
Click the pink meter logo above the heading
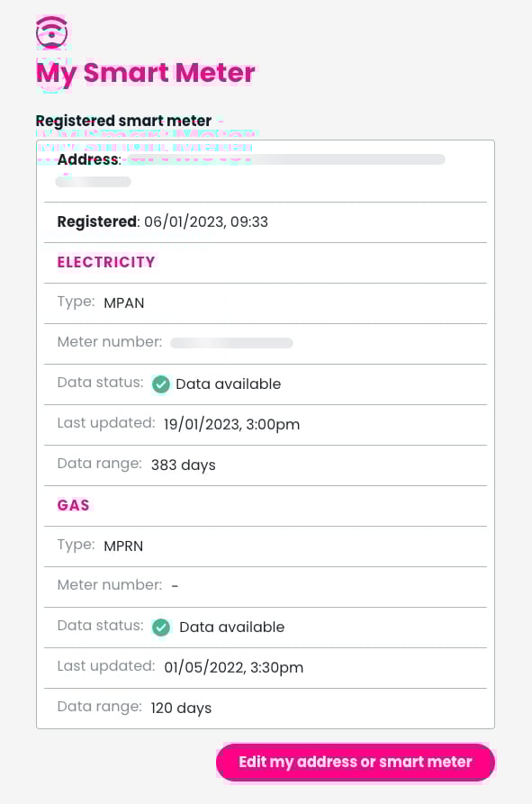tap(51, 33)
